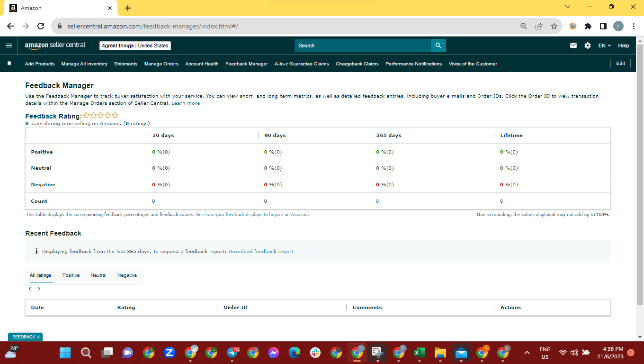Show next page of feedback results
644x364 pixels.
point(39,289)
